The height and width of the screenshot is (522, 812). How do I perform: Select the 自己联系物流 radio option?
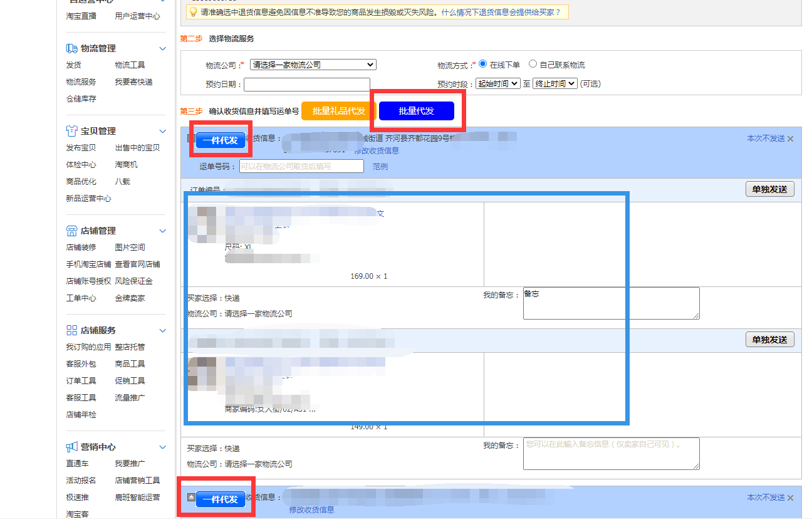click(533, 64)
